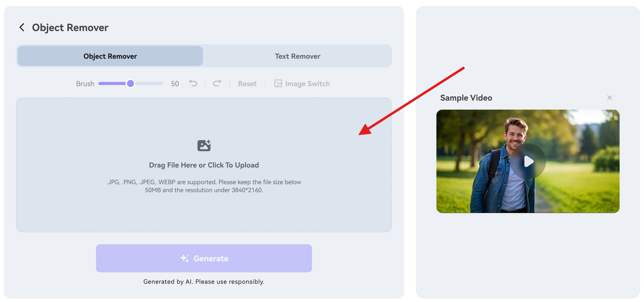The image size is (644, 302).
Task: Click the Sample Video heading
Action: [x=466, y=98]
